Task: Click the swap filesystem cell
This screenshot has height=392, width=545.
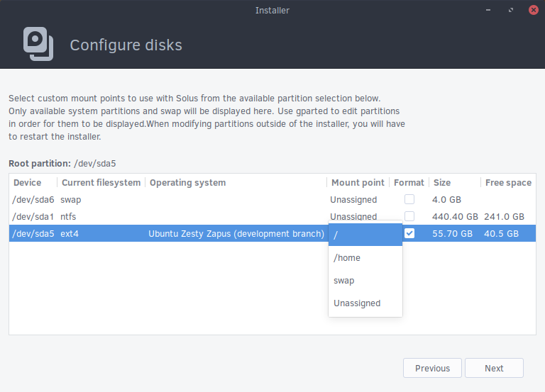Action: [70, 200]
